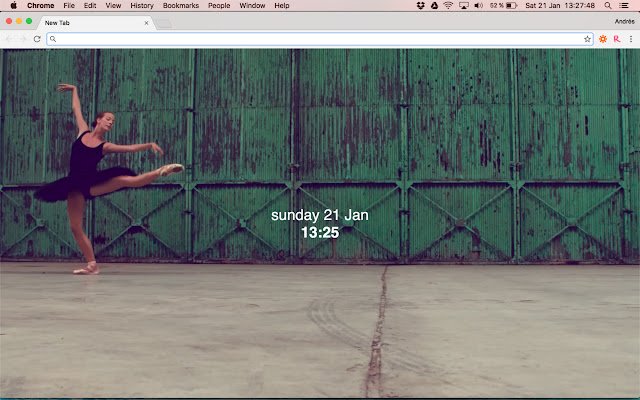Open the Apple menu
This screenshot has height=400, width=640.
tap(13, 5)
